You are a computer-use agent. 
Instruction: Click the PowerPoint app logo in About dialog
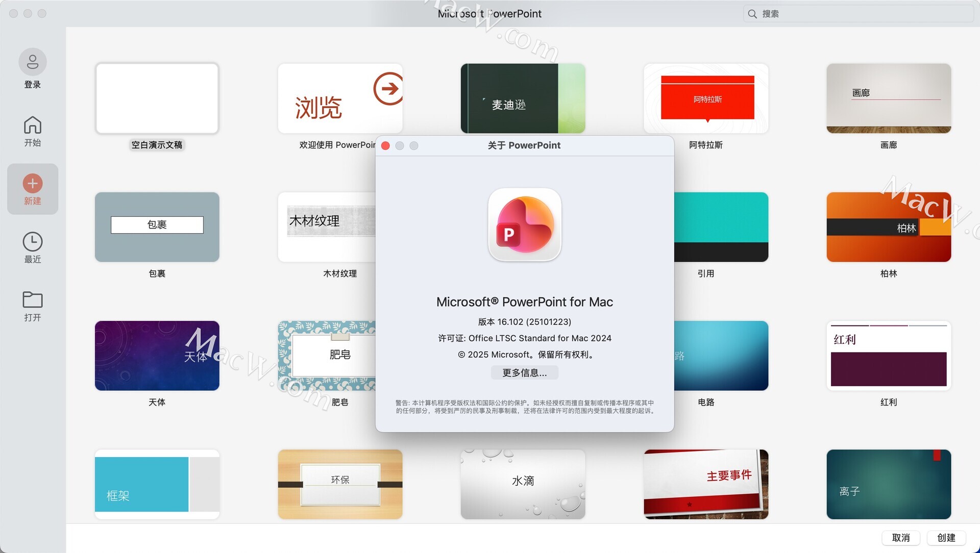pyautogui.click(x=525, y=225)
